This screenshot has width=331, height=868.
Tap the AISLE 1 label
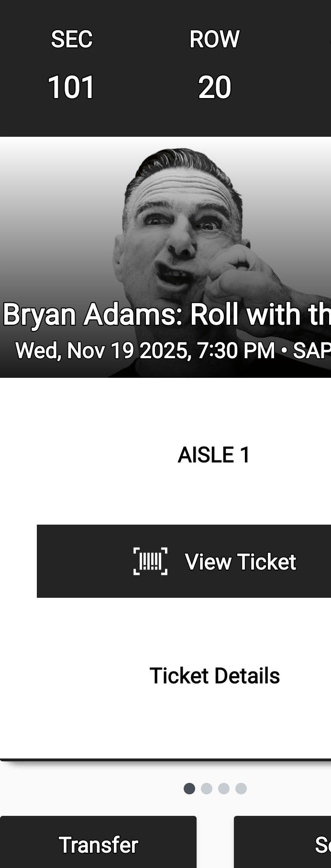coord(214,455)
